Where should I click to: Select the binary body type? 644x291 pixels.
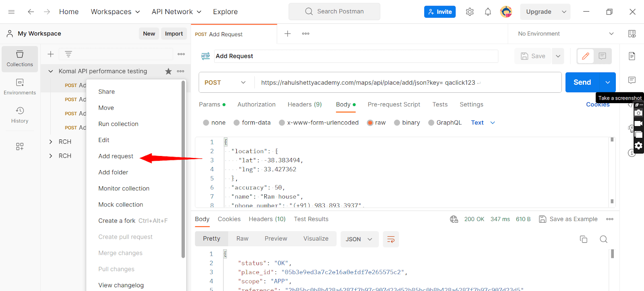pos(407,123)
